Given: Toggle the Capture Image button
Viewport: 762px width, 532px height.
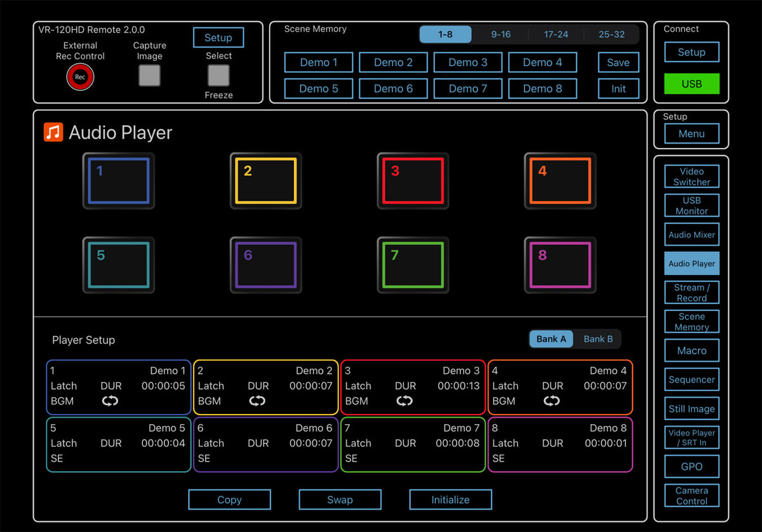Looking at the screenshot, I should tap(150, 76).
